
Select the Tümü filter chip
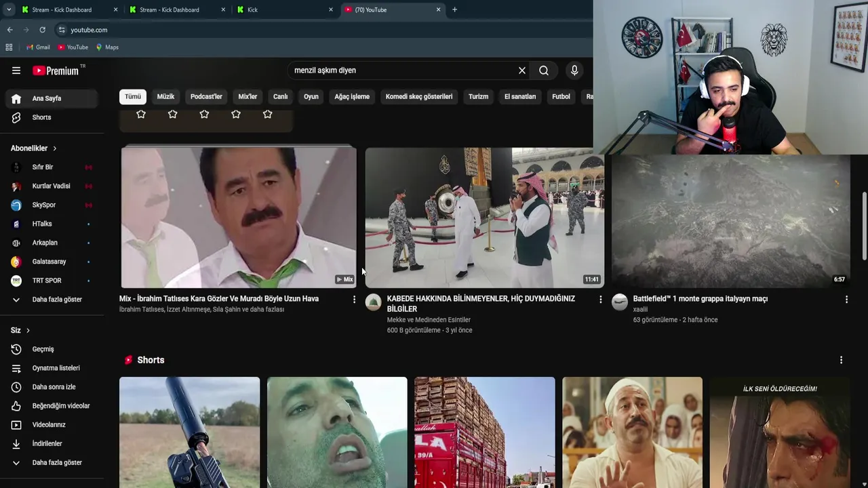pyautogui.click(x=133, y=96)
